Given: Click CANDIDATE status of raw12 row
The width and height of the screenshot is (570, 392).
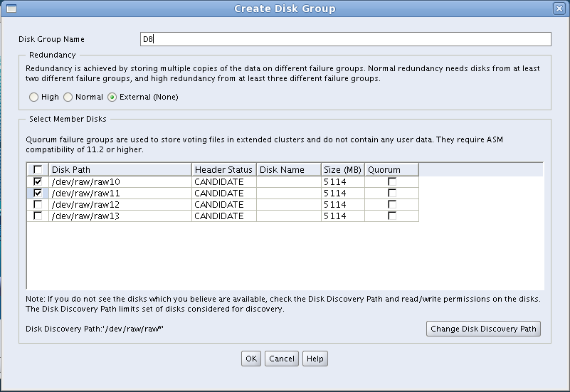Looking at the screenshot, I should [x=224, y=205].
